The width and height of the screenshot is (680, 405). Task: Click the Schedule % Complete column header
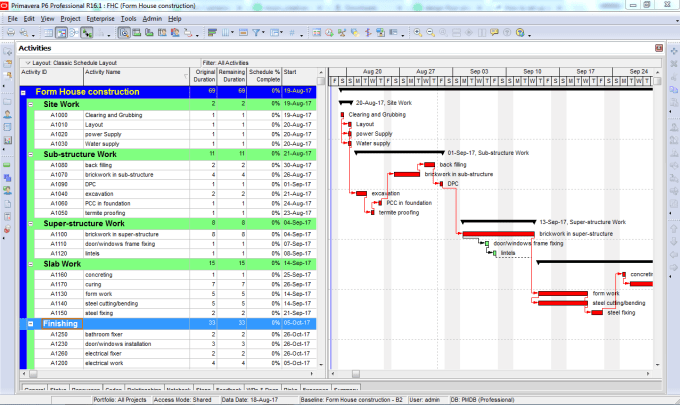tap(264, 76)
